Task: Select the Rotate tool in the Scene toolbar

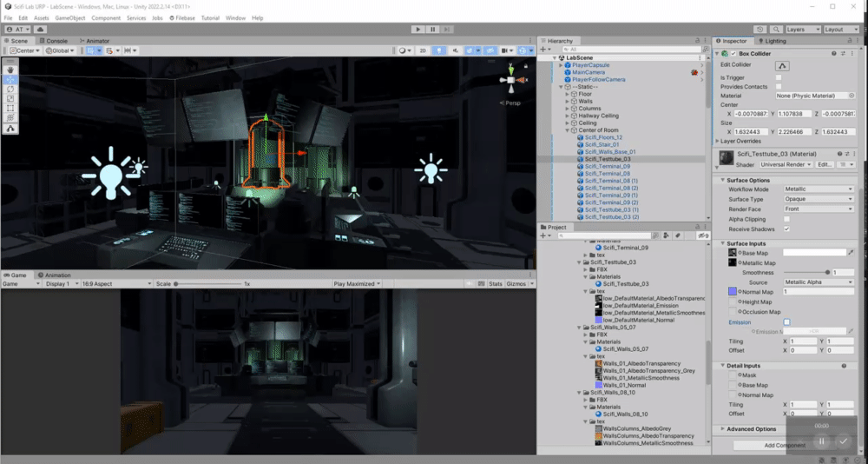Action: [10, 89]
